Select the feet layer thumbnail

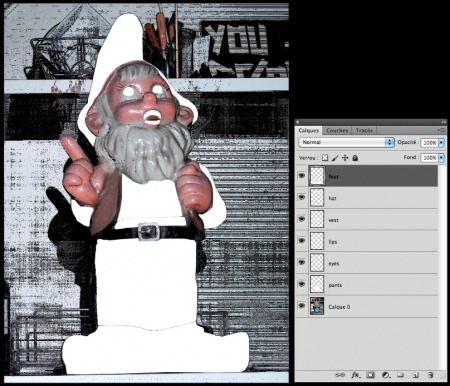coord(317,176)
